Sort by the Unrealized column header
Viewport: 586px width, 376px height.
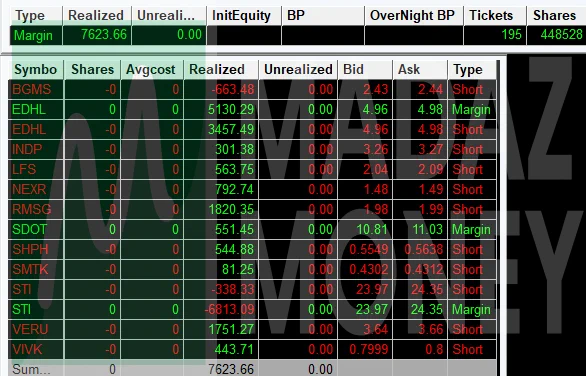[298, 70]
